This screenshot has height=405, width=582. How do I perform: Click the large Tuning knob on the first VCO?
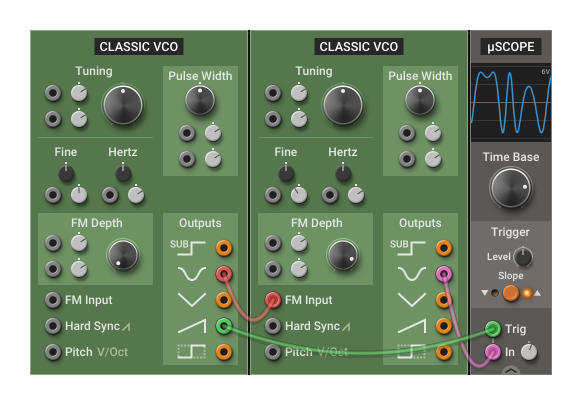(123, 105)
